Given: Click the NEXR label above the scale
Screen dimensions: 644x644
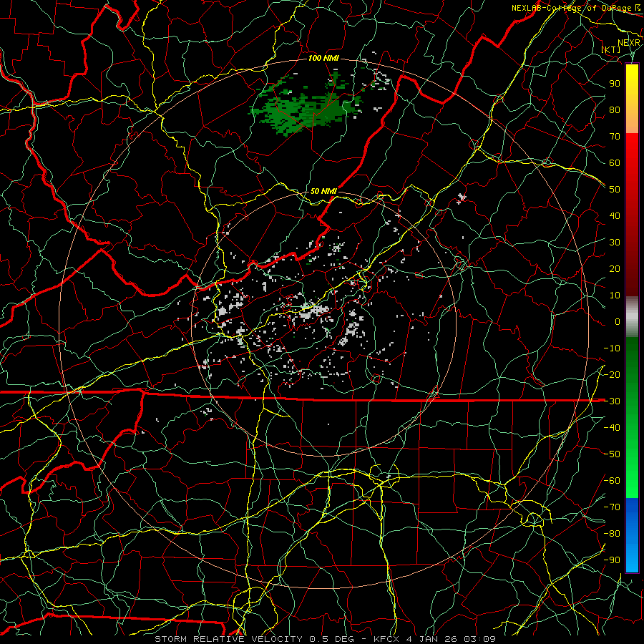Looking at the screenshot, I should pos(629,43).
